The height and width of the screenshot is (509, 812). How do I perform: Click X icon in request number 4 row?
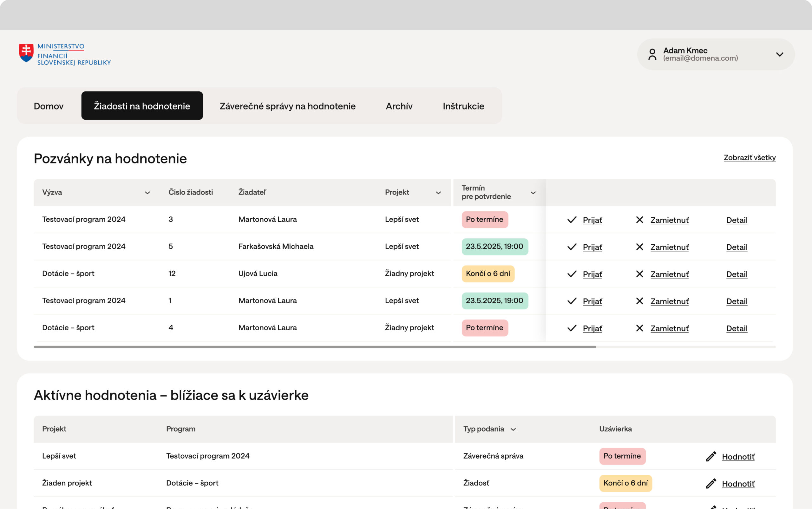point(639,328)
